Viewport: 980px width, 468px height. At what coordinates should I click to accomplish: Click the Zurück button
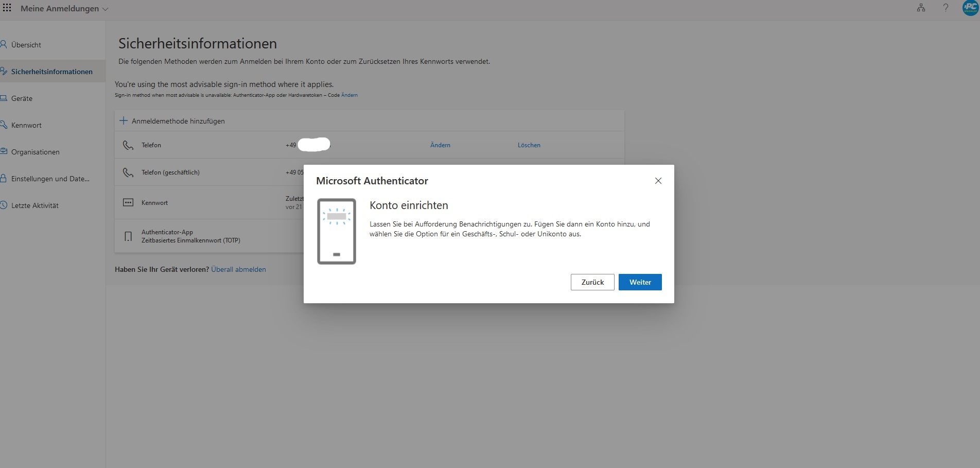(592, 282)
